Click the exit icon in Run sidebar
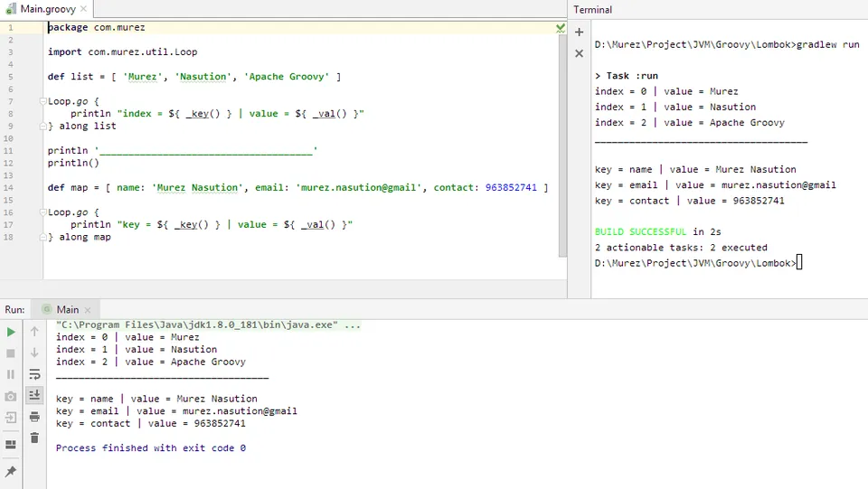 [11, 418]
